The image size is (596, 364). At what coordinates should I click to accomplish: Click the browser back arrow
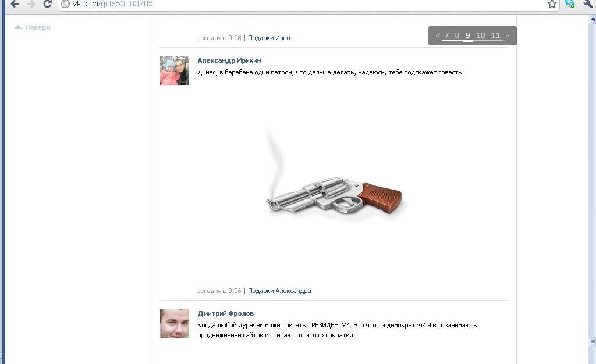15,4
